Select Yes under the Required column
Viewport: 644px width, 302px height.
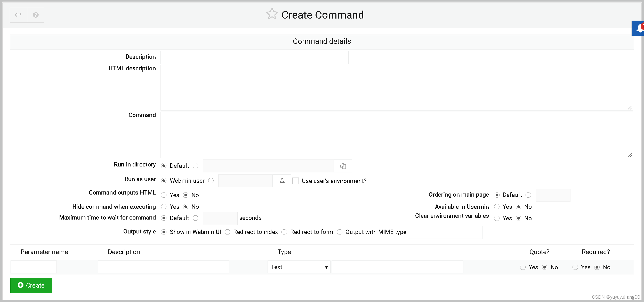(x=576, y=267)
